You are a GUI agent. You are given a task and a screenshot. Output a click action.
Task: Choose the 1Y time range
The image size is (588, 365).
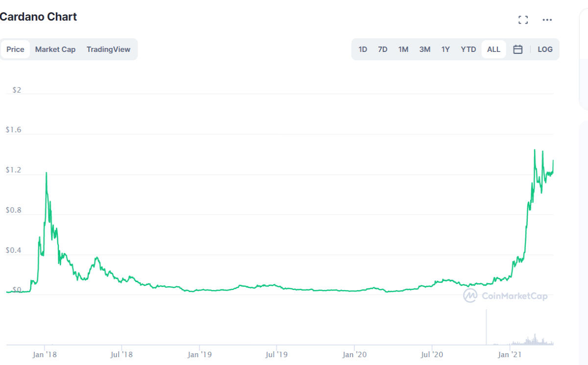[445, 49]
